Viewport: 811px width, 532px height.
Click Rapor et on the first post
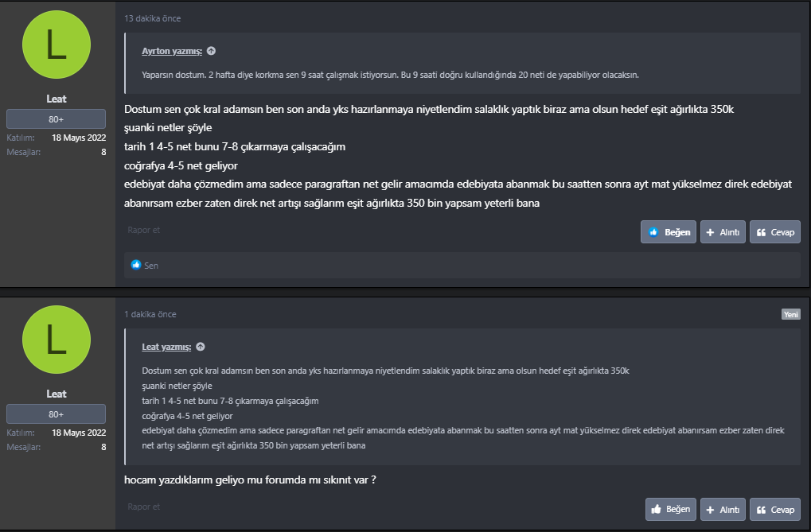pos(144,230)
